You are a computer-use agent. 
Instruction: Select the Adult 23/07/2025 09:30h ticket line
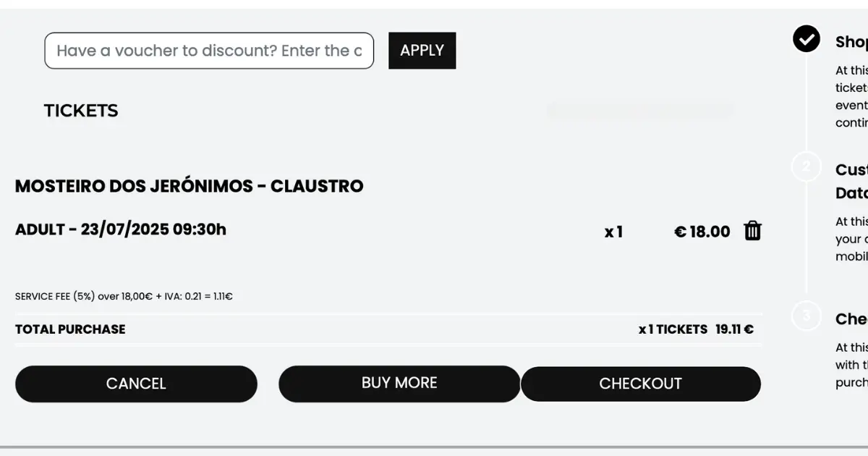121,229
